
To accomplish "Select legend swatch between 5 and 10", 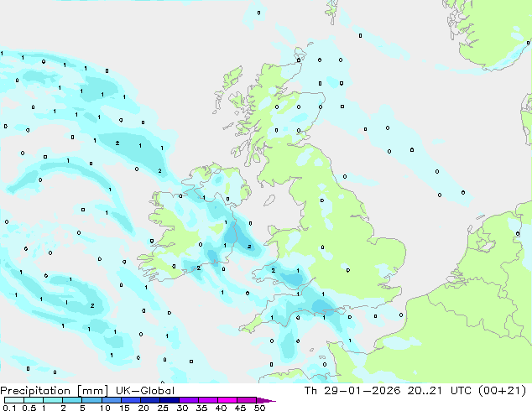I will pos(91,400).
